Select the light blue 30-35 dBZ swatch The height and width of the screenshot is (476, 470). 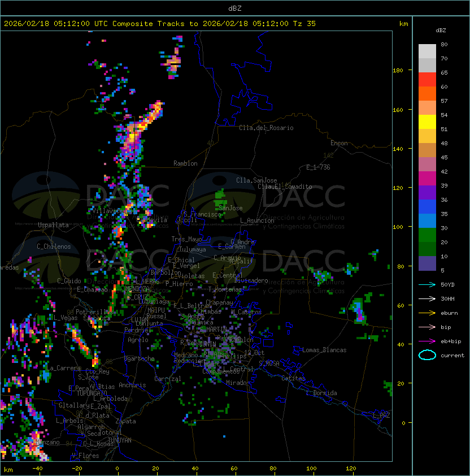(427, 220)
